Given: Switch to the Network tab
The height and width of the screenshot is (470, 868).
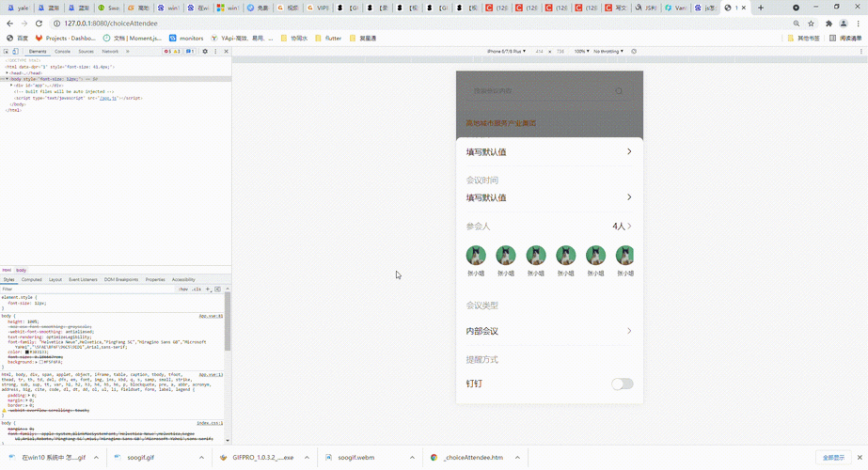Looking at the screenshot, I should (x=110, y=52).
